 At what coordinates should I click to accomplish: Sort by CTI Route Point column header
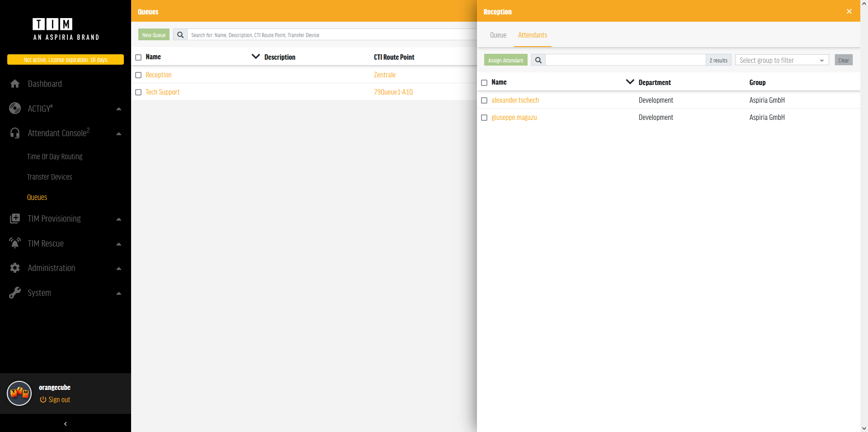click(x=394, y=57)
